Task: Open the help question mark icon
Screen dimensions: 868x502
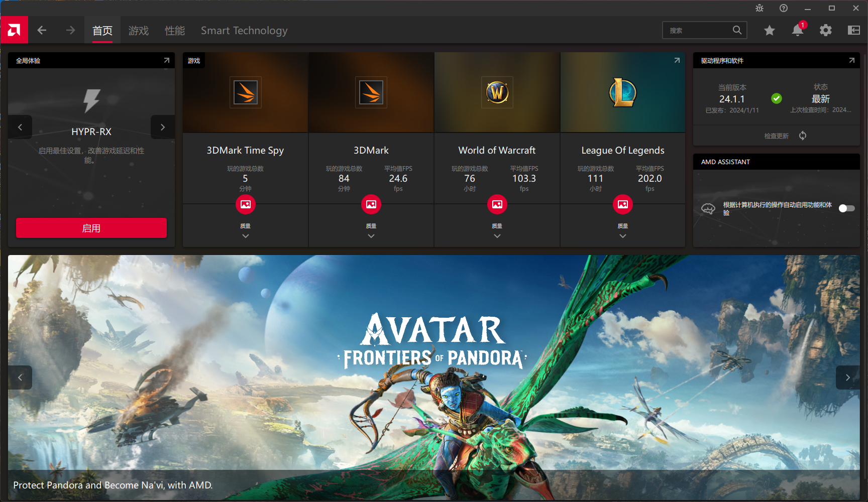Action: pos(783,8)
